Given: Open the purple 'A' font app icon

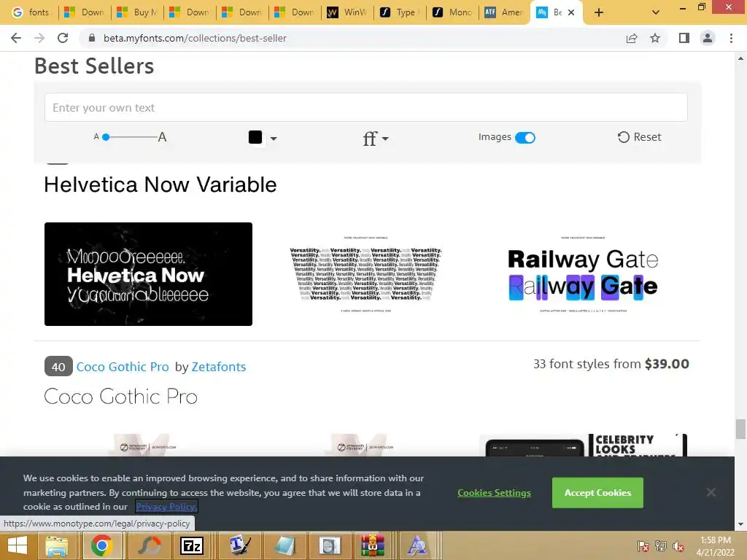Looking at the screenshot, I should (x=418, y=545).
